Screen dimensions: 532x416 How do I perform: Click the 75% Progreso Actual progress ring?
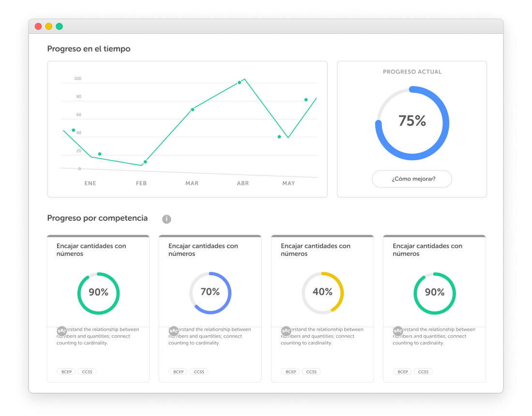412,123
